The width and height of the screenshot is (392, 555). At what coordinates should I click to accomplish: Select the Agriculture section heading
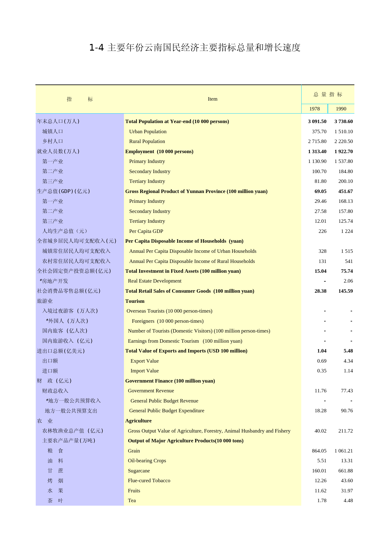click(x=138, y=421)
